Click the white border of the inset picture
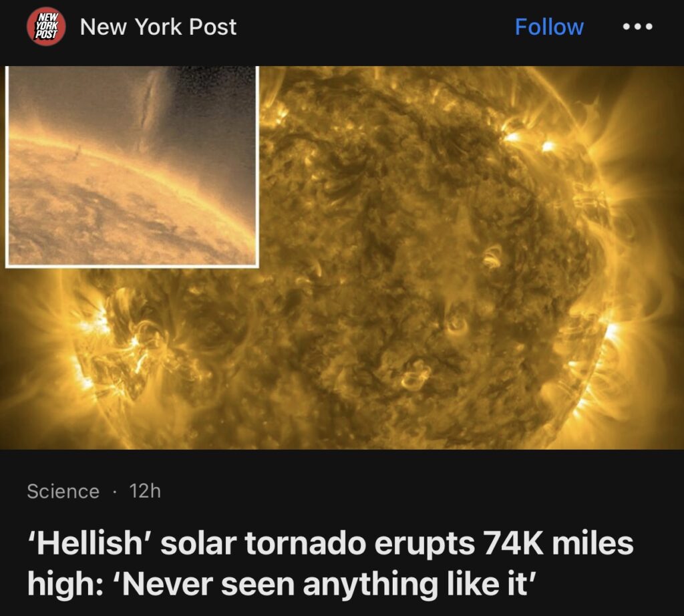 click(132, 266)
